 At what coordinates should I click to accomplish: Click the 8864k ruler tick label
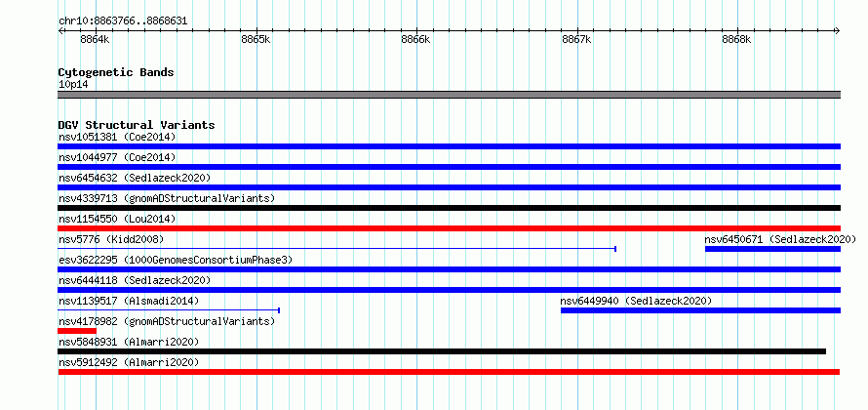(95, 39)
